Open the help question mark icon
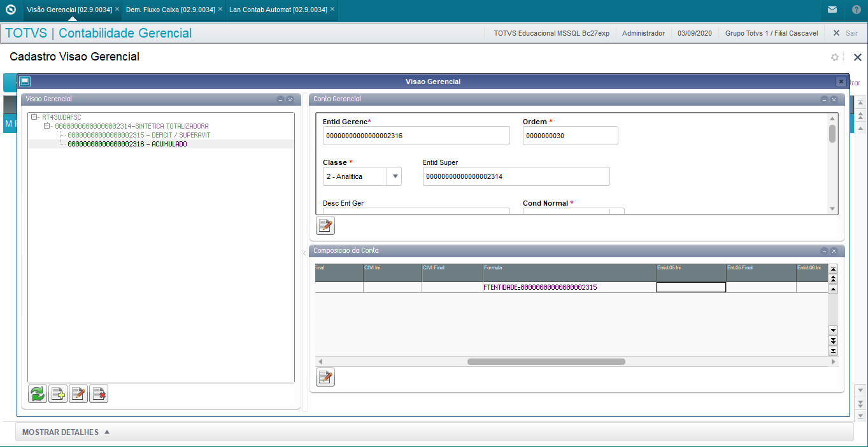This screenshot has width=868, height=447. click(x=857, y=10)
